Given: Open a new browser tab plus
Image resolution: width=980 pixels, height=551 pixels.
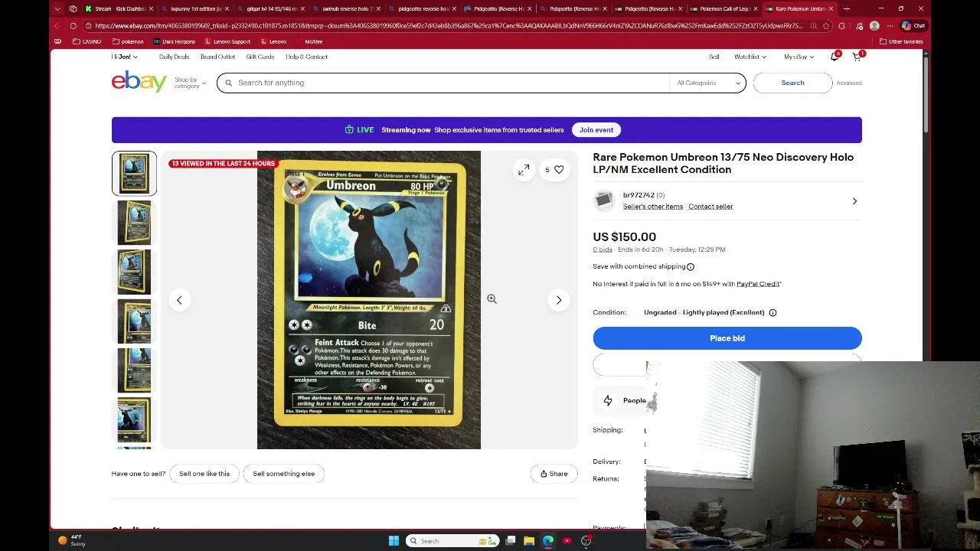Looking at the screenshot, I should (x=846, y=8).
